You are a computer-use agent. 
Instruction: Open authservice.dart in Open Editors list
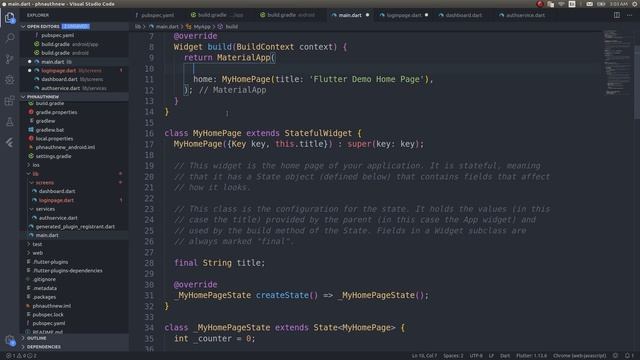coord(73,88)
